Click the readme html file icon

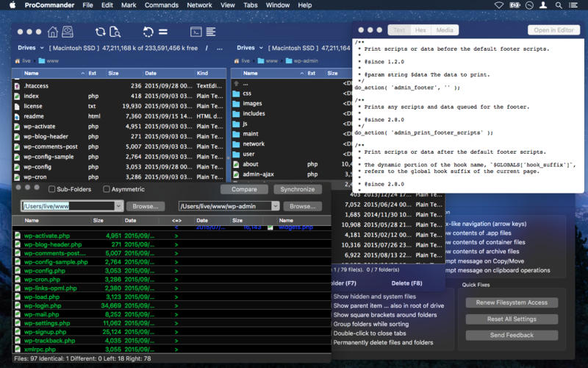click(x=17, y=116)
